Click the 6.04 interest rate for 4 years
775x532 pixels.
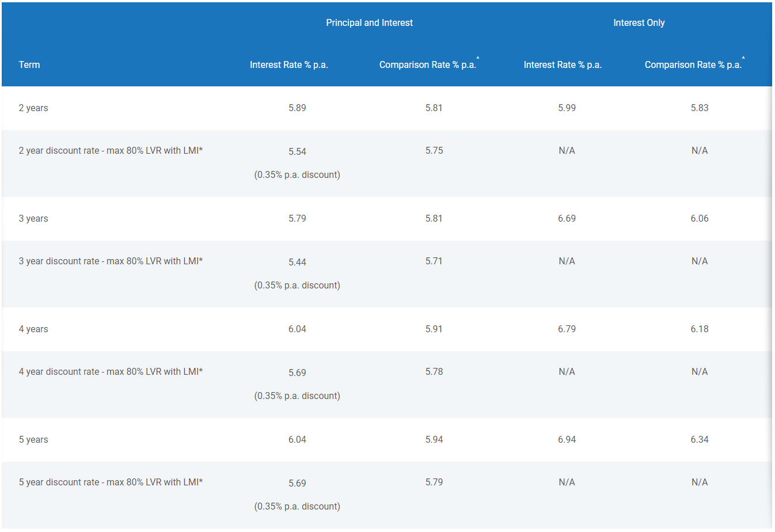[x=297, y=329]
